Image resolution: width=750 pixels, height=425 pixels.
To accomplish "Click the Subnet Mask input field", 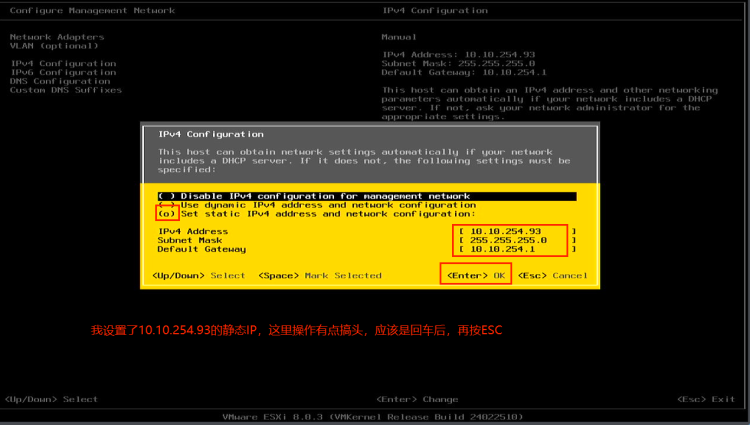I will click(517, 240).
